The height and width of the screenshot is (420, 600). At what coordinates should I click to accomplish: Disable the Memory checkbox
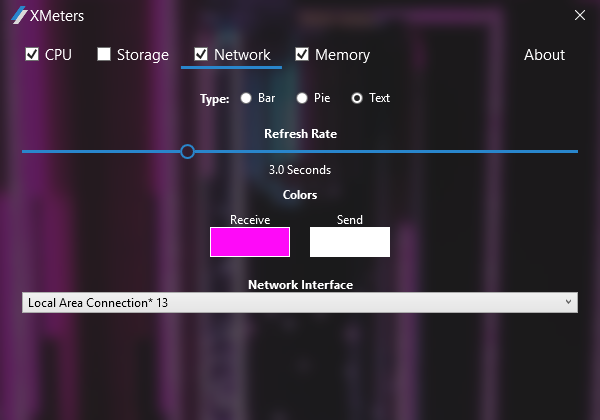tap(302, 54)
